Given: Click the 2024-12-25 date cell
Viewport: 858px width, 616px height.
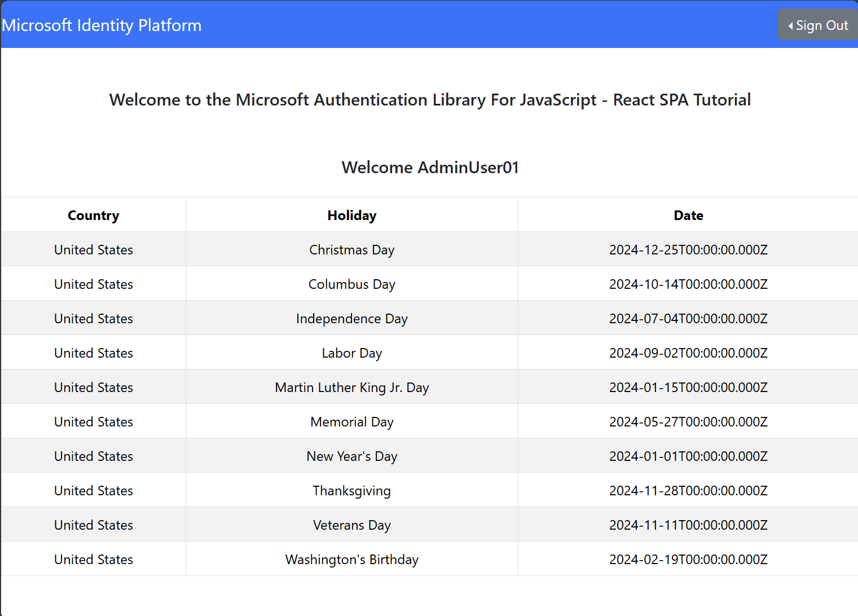Looking at the screenshot, I should [x=688, y=250].
